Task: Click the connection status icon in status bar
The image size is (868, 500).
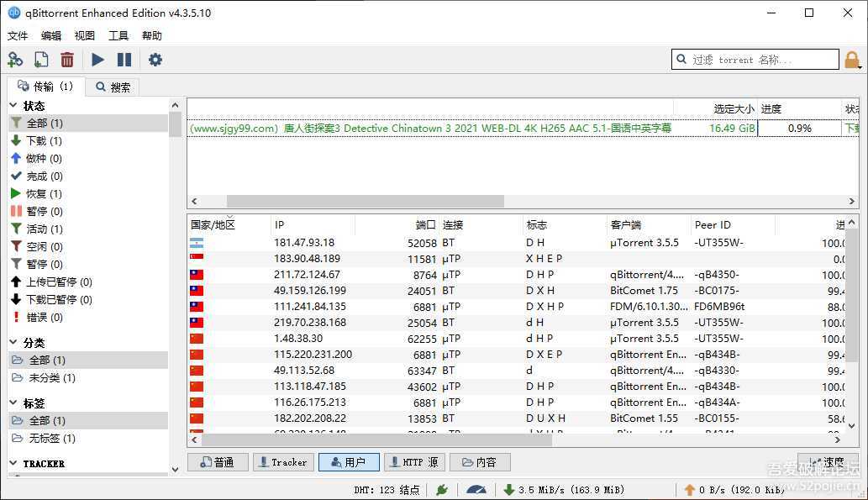Action: 441,489
